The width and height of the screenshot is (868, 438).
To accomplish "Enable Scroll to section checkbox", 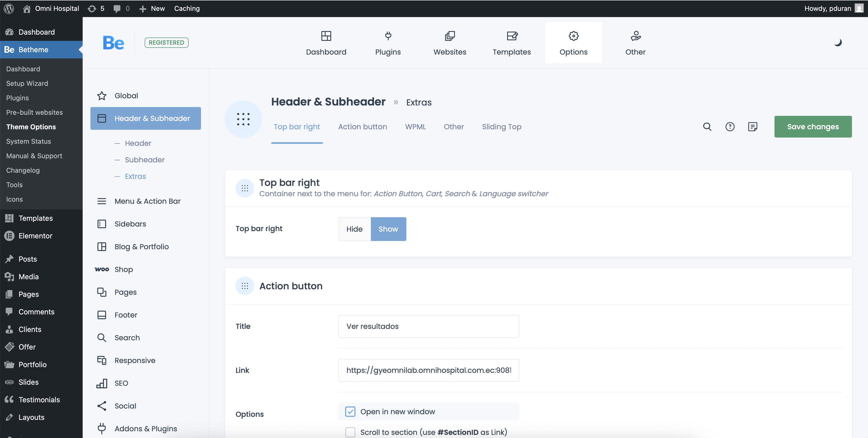I will point(350,432).
